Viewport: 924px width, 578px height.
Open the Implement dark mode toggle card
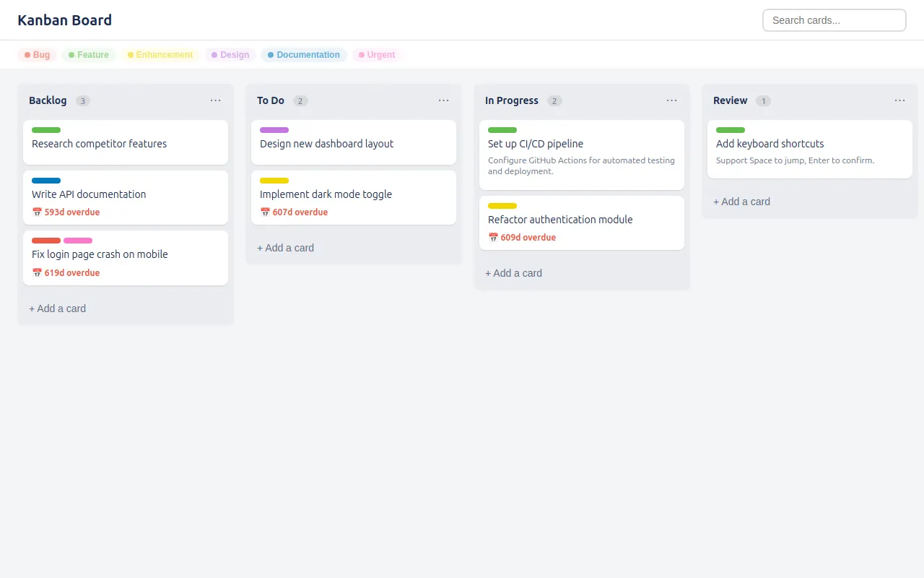(x=354, y=197)
